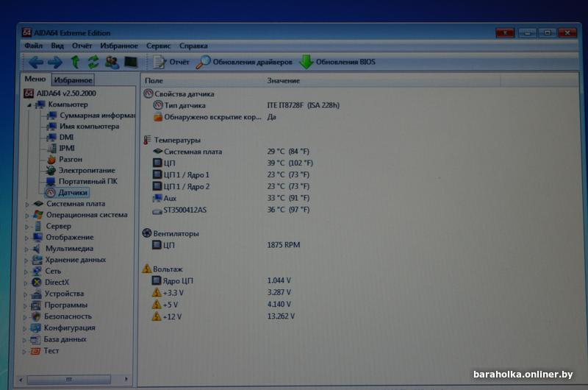Screen dimensions: 588x390
Task: Click the tree scrollbar left arrow
Action: [x=21, y=380]
